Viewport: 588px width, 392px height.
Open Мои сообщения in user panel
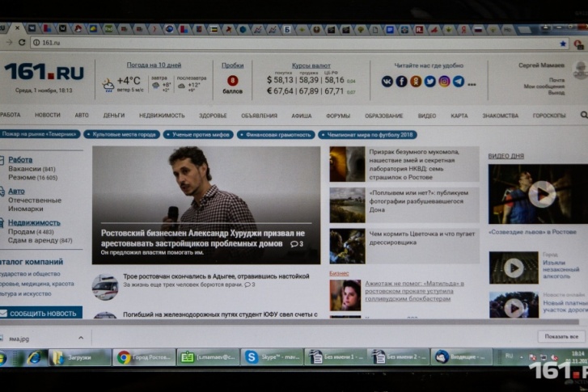544,86
